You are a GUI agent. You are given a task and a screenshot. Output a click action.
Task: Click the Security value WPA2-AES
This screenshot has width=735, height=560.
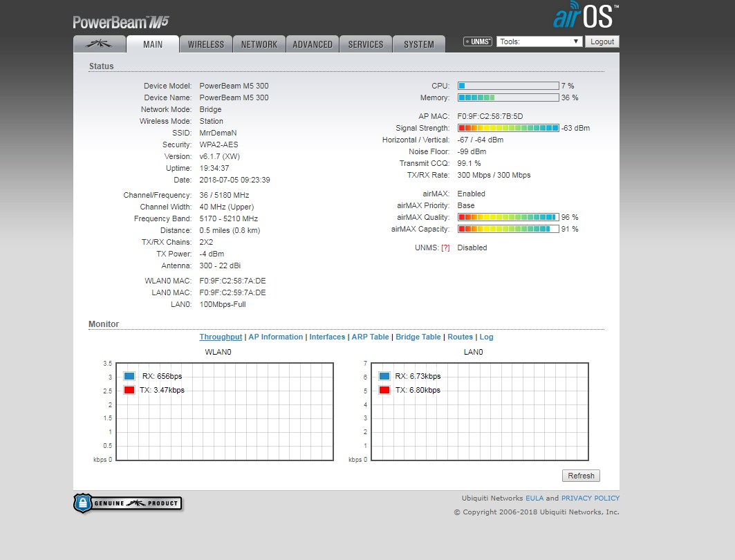[218, 144]
